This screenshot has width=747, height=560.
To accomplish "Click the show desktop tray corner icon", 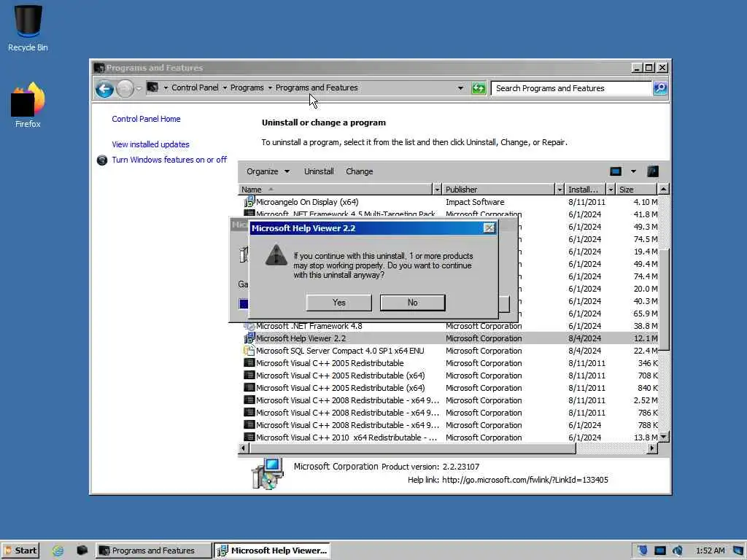I will coord(738,551).
